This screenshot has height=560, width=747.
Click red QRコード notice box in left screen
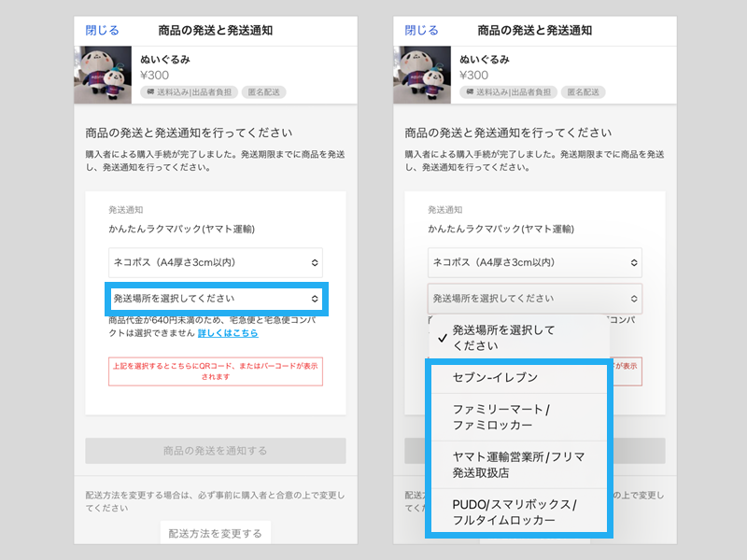(216, 371)
